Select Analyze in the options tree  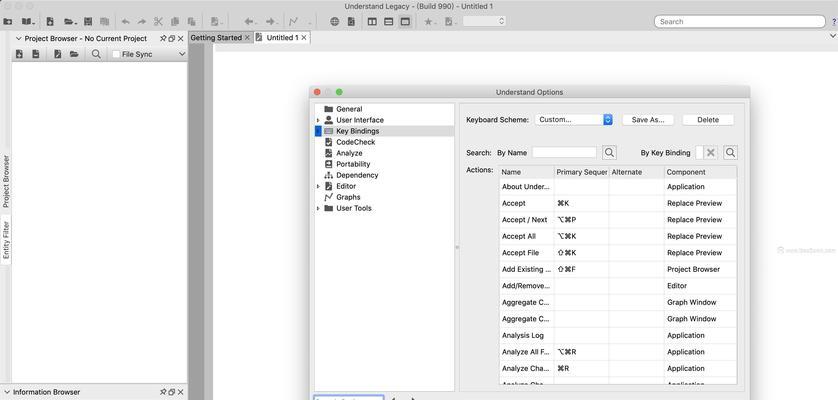[349, 153]
